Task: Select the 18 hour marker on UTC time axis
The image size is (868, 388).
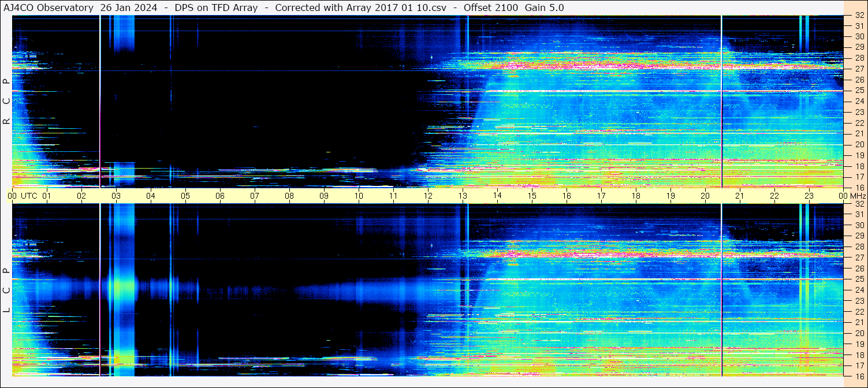Action: click(636, 196)
